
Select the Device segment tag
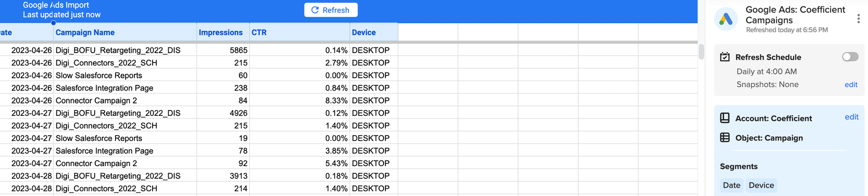[761, 185]
